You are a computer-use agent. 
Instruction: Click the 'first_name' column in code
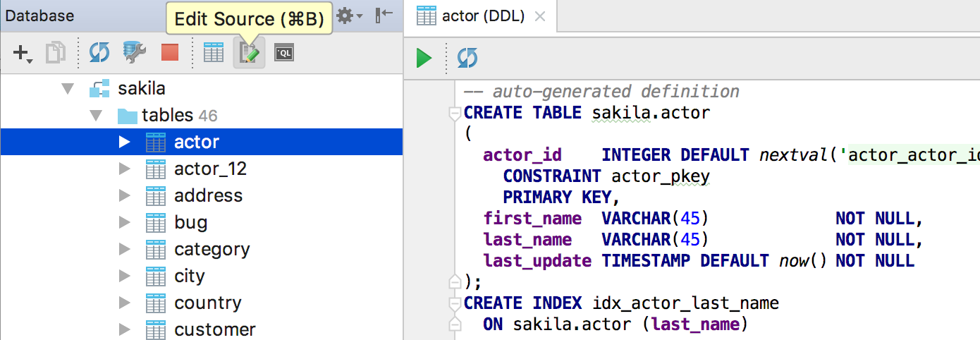pyautogui.click(x=532, y=219)
